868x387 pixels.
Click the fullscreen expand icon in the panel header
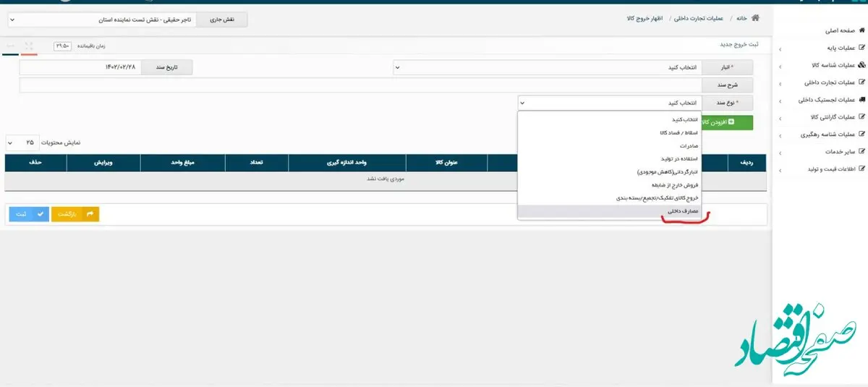[x=29, y=46]
